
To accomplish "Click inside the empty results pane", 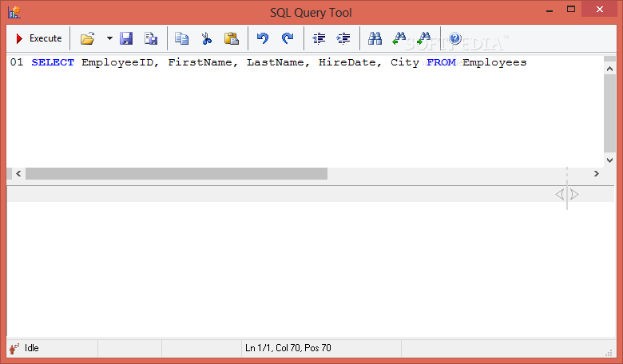I will coord(311,270).
